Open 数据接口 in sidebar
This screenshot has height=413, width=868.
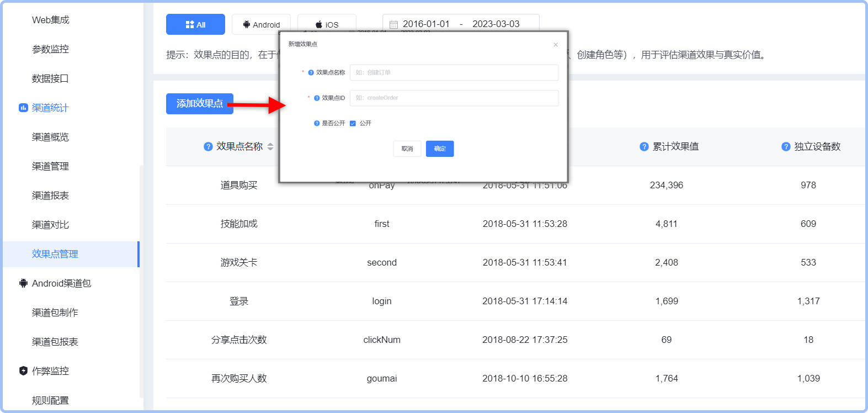(x=50, y=78)
